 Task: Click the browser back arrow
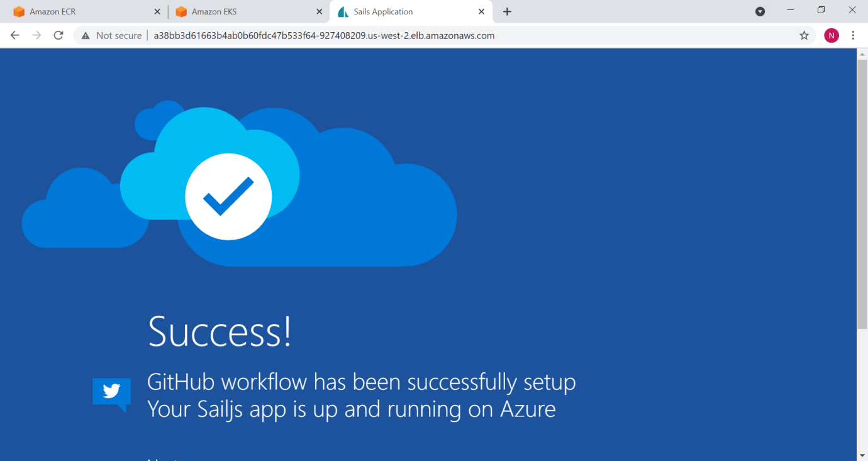click(15, 36)
